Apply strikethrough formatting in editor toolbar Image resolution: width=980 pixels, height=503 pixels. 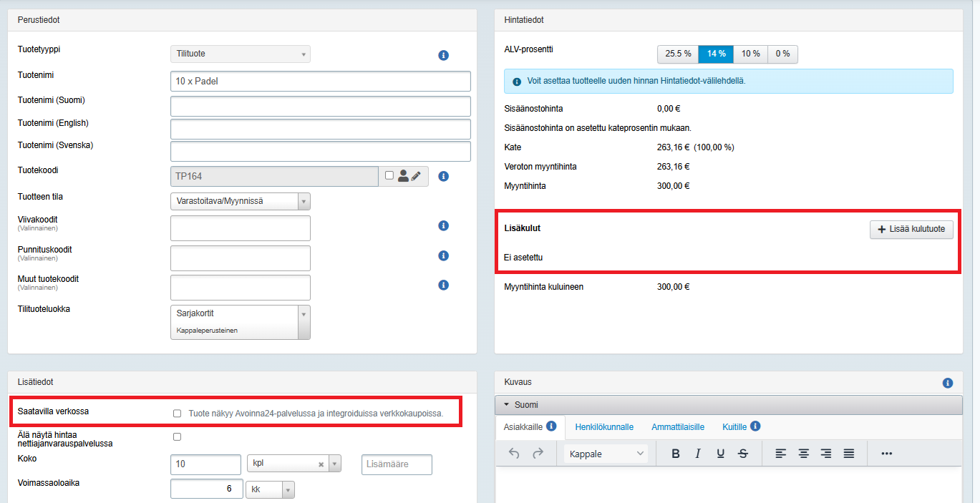click(x=743, y=454)
